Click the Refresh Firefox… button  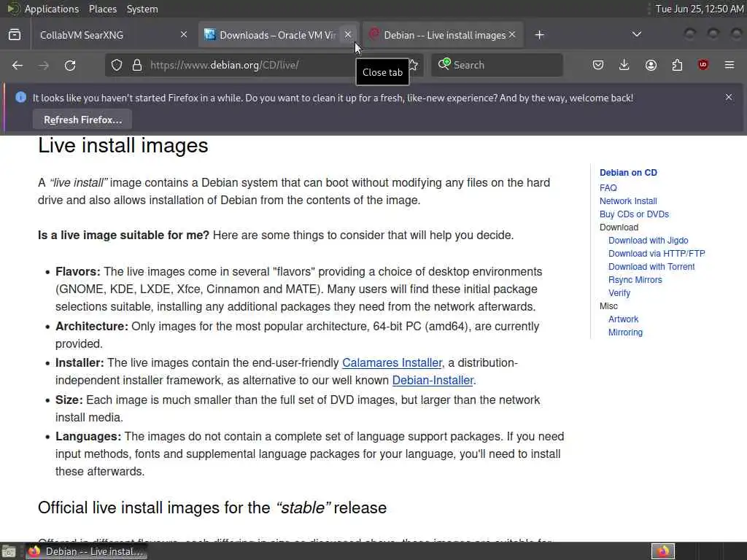coord(82,120)
